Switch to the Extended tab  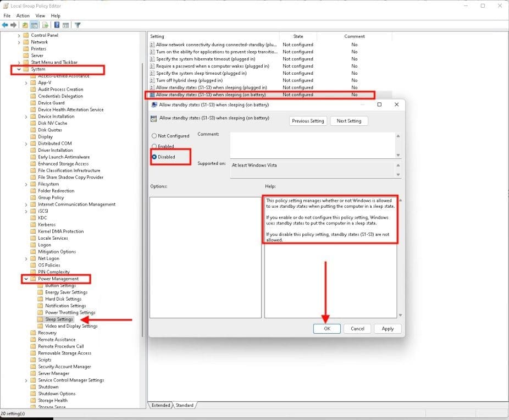coord(161,405)
